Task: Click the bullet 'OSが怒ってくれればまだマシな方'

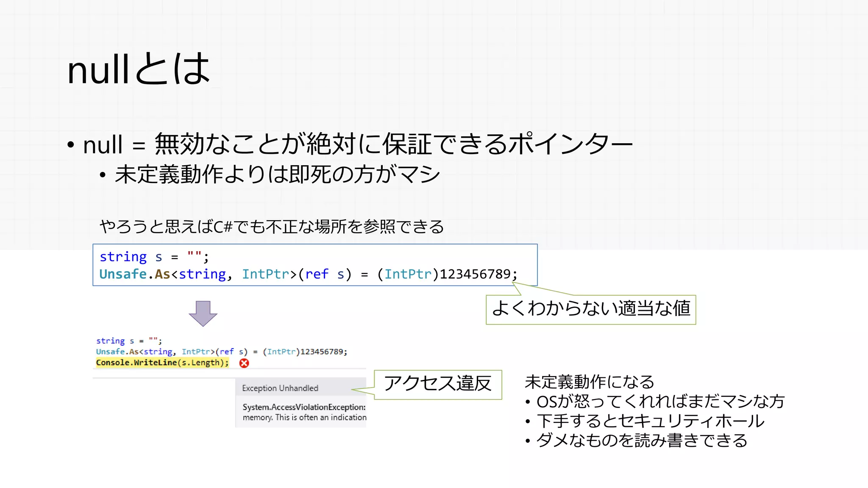Action: pyautogui.click(x=655, y=401)
